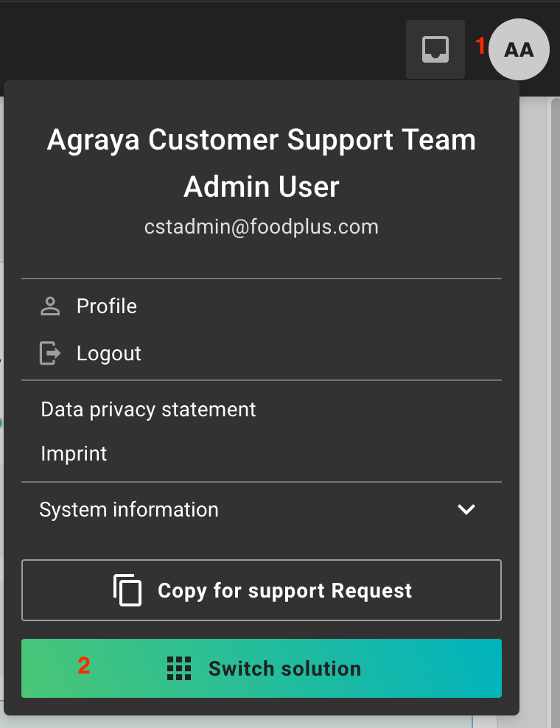Image resolution: width=560 pixels, height=728 pixels.
Task: Click the red number 1 marker
Action: (480, 47)
